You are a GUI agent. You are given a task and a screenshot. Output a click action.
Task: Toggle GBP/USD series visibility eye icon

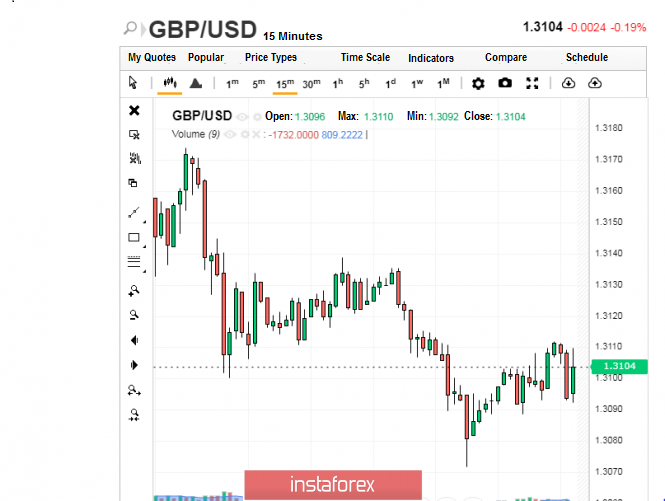242,117
